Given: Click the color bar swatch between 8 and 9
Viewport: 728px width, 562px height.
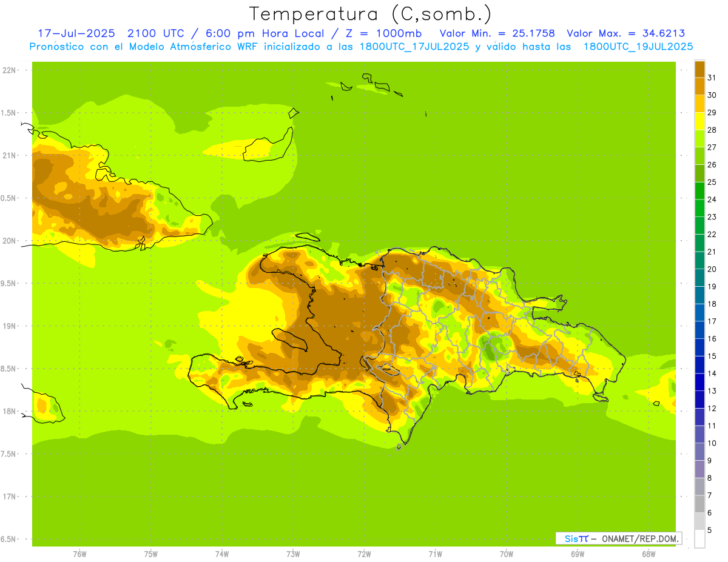Looking at the screenshot, I should (699, 469).
